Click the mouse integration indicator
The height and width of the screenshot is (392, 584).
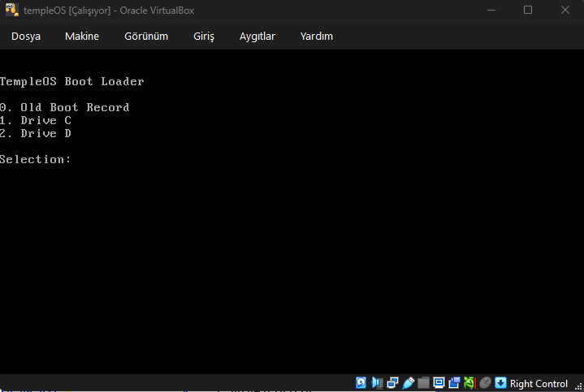(485, 383)
